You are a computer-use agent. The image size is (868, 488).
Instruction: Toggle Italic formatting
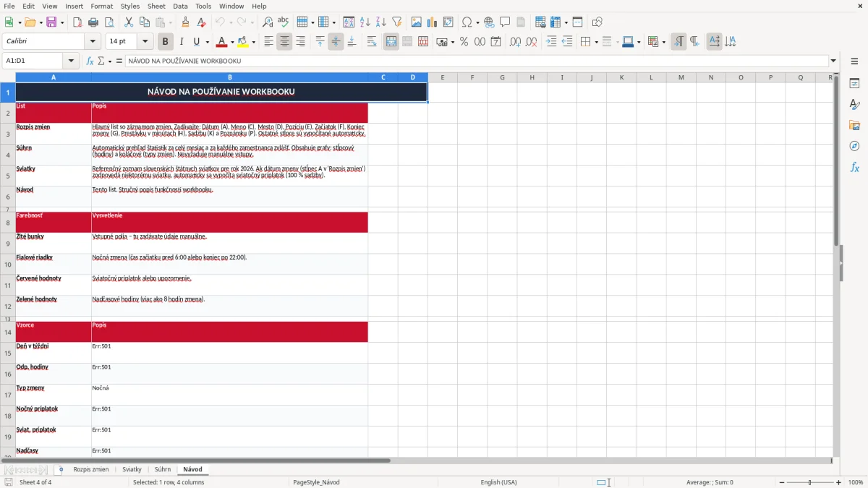(x=181, y=42)
